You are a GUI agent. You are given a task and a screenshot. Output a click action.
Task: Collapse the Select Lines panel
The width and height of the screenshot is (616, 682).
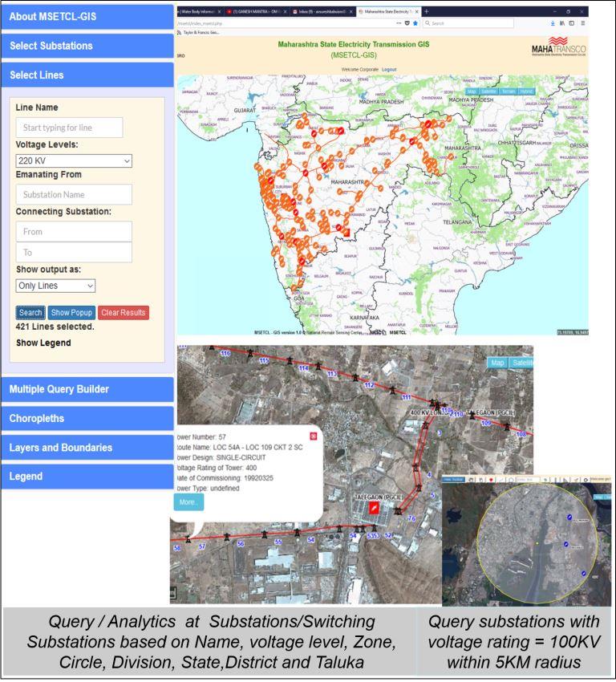(x=87, y=75)
